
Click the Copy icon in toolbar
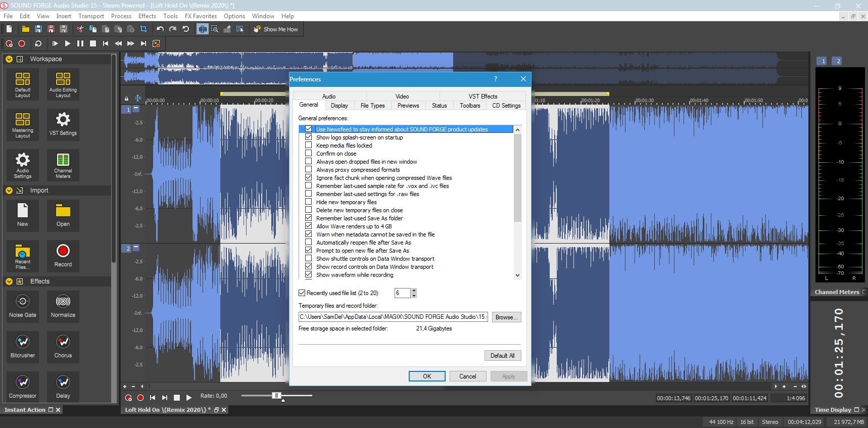[x=92, y=29]
